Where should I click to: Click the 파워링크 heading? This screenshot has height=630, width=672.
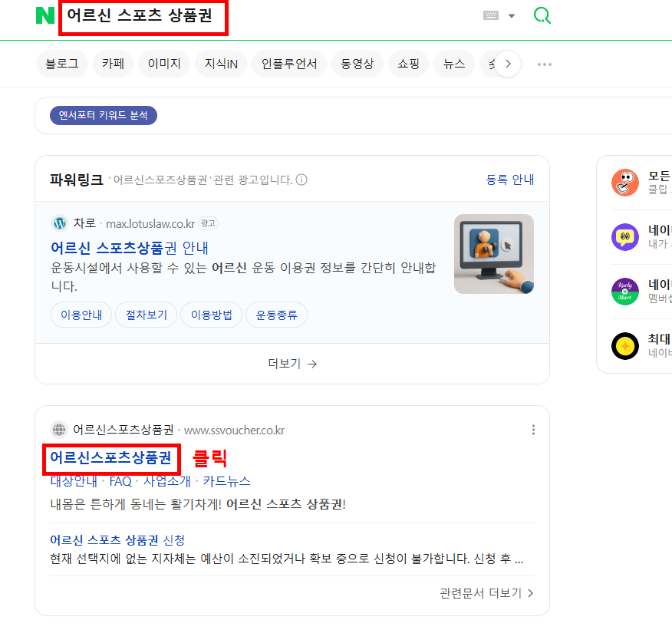tap(77, 180)
